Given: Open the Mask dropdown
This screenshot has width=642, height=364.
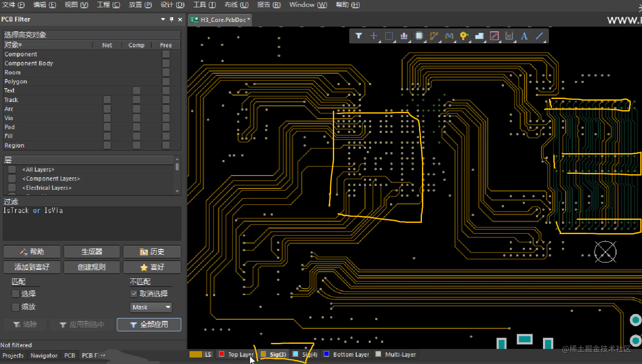Looking at the screenshot, I should click(151, 307).
